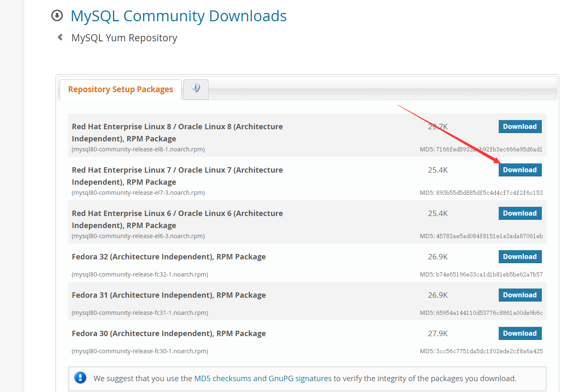
Task: Click the back chevron beside MySQL Yum Repository
Action: click(x=60, y=38)
